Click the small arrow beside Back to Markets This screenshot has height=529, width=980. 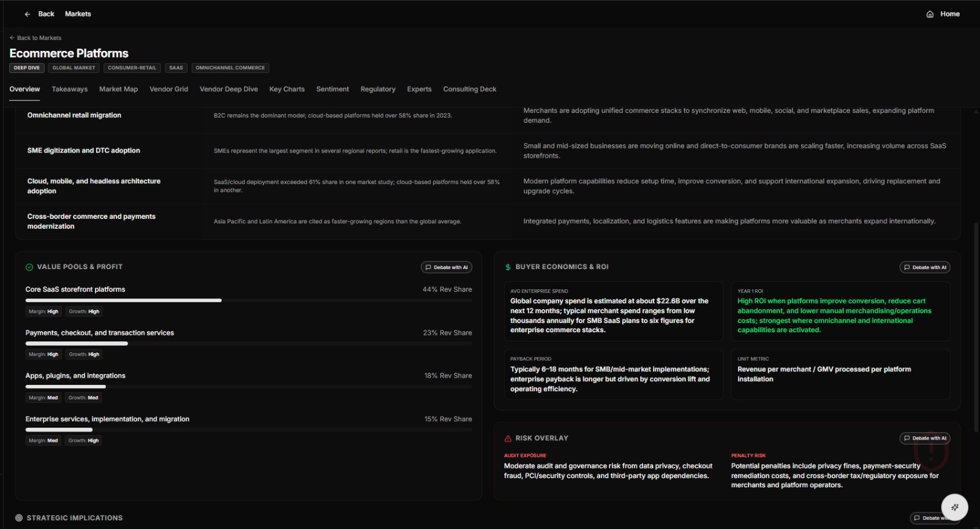click(x=12, y=38)
